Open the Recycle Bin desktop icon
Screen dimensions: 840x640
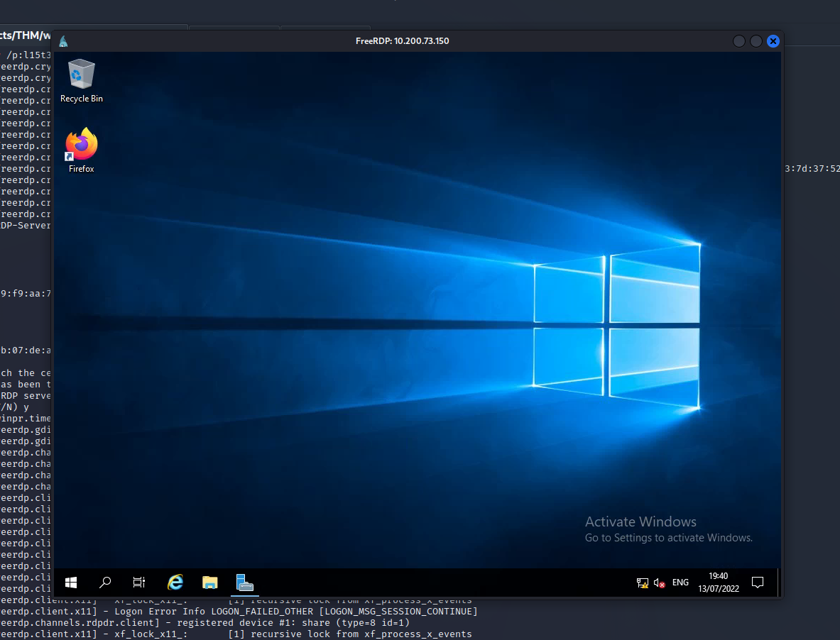click(82, 81)
